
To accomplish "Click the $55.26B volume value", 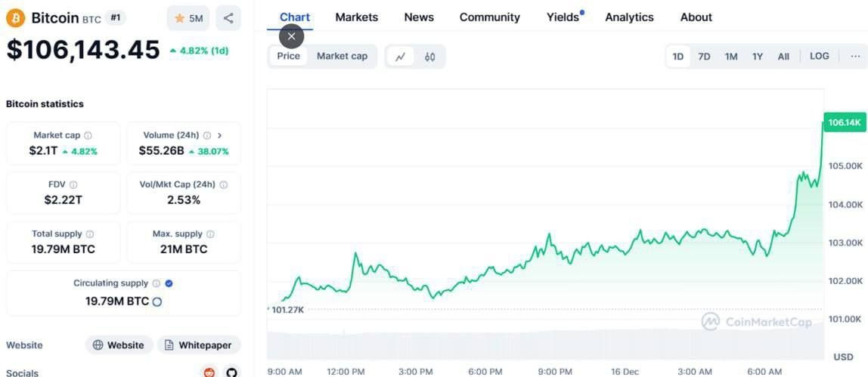I will (x=161, y=151).
